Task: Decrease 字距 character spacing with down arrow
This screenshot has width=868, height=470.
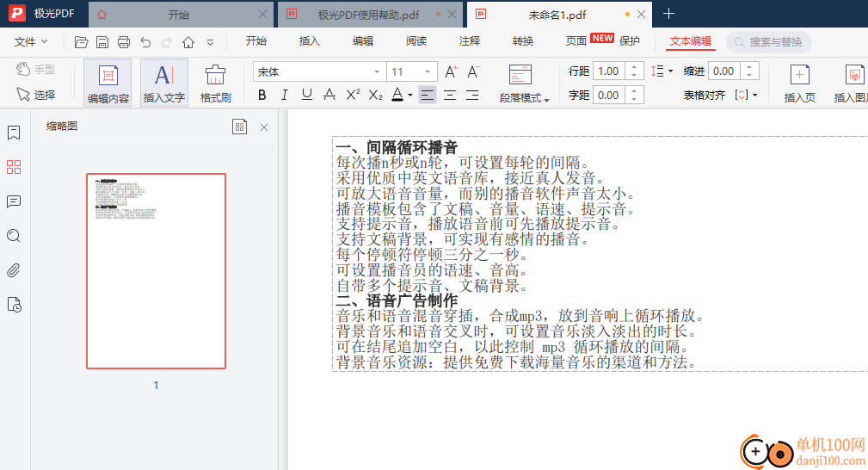Action: tap(634, 100)
